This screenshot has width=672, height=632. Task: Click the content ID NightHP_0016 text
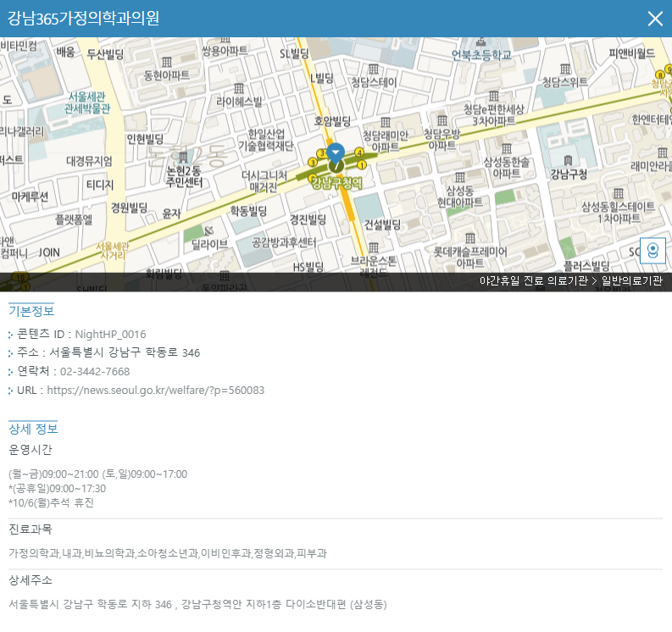tap(110, 334)
